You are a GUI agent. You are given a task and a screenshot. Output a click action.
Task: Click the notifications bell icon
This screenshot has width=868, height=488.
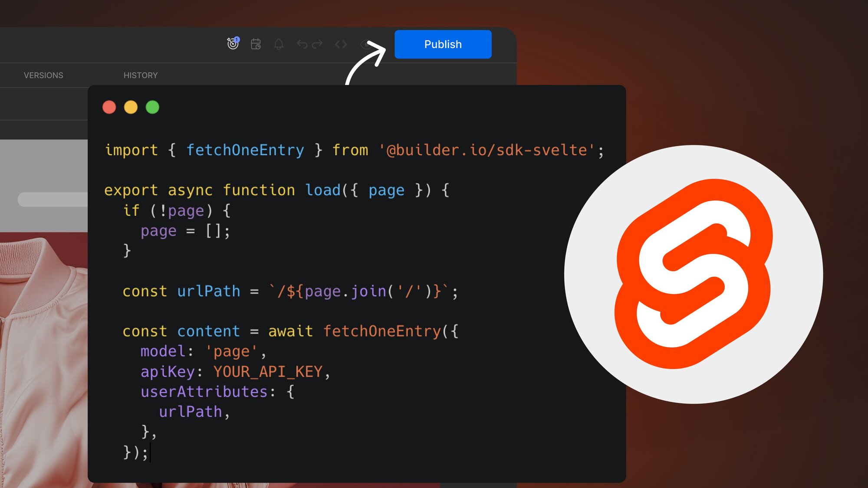(279, 44)
